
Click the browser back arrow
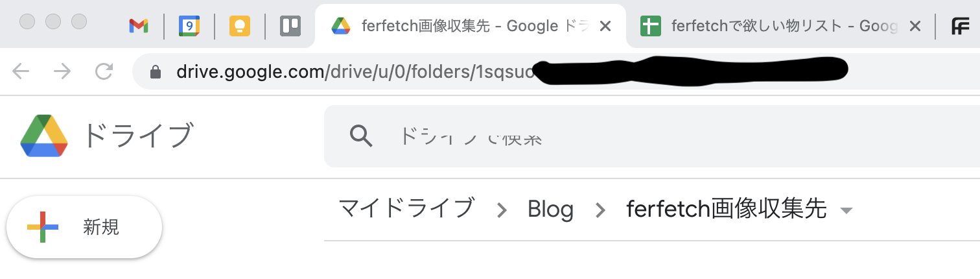click(x=21, y=71)
